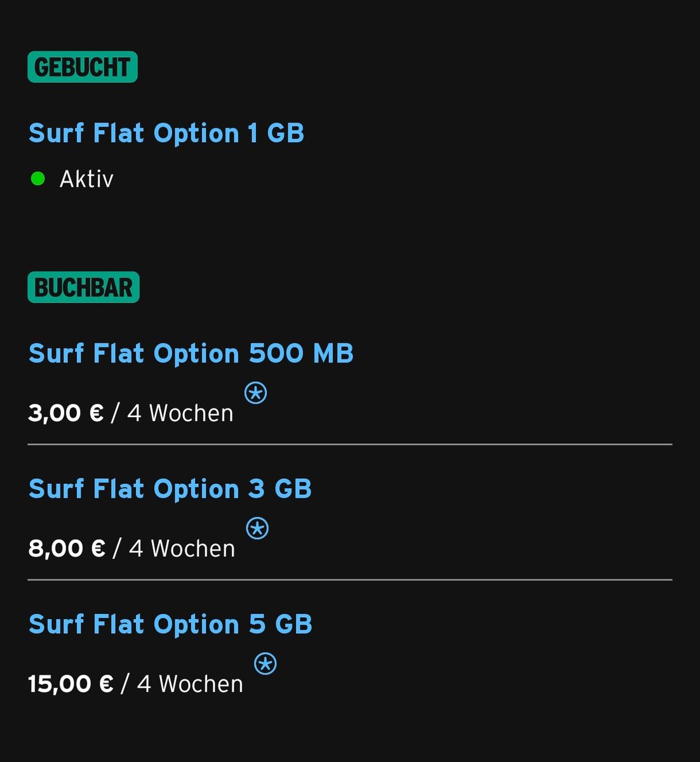Open footnote asterisk for 15,00 € option

(x=266, y=664)
